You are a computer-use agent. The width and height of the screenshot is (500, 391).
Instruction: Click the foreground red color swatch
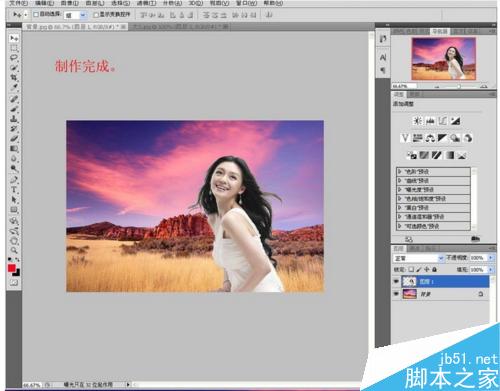pyautogui.click(x=12, y=268)
